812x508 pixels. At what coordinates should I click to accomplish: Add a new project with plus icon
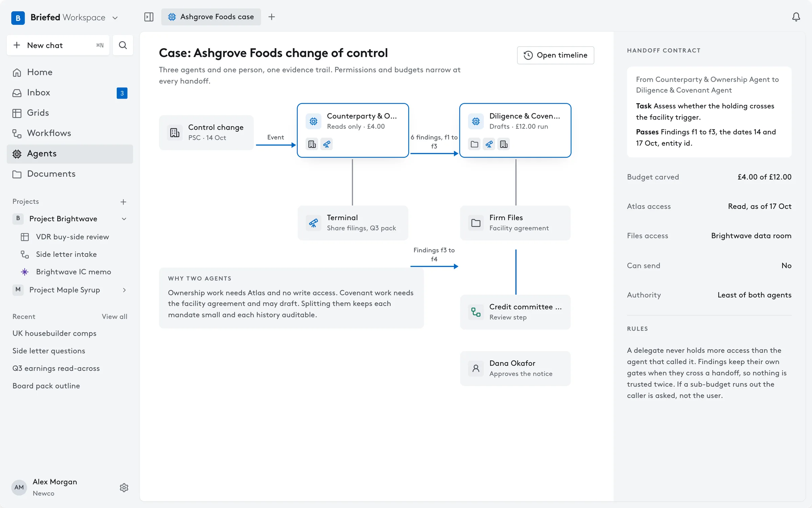(123, 202)
